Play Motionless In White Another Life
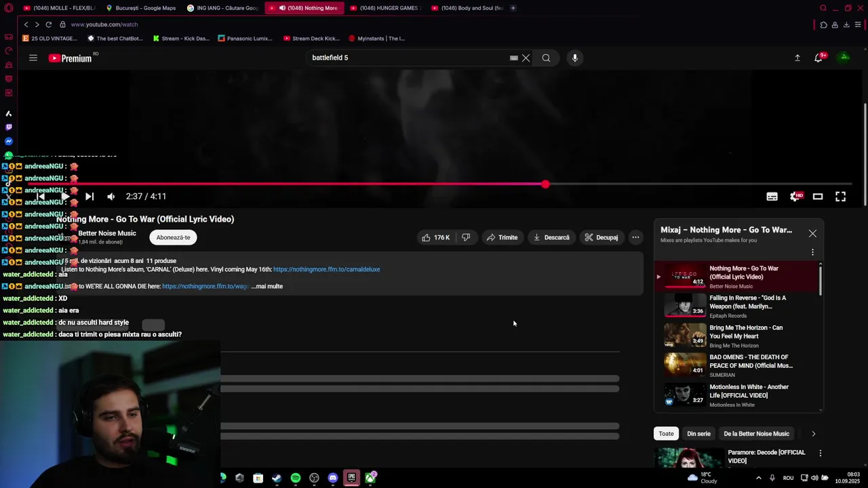This screenshot has width=868, height=488. 736,395
